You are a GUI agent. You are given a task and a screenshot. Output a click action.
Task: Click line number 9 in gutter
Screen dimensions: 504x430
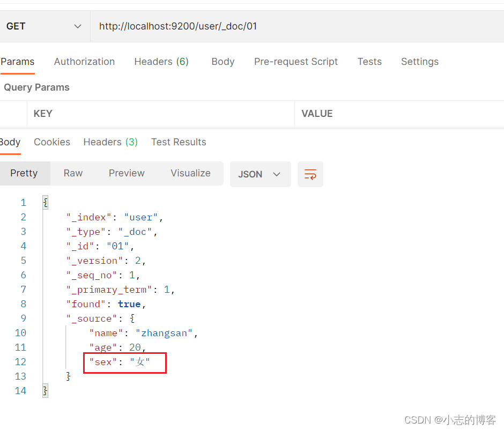pyautogui.click(x=24, y=318)
